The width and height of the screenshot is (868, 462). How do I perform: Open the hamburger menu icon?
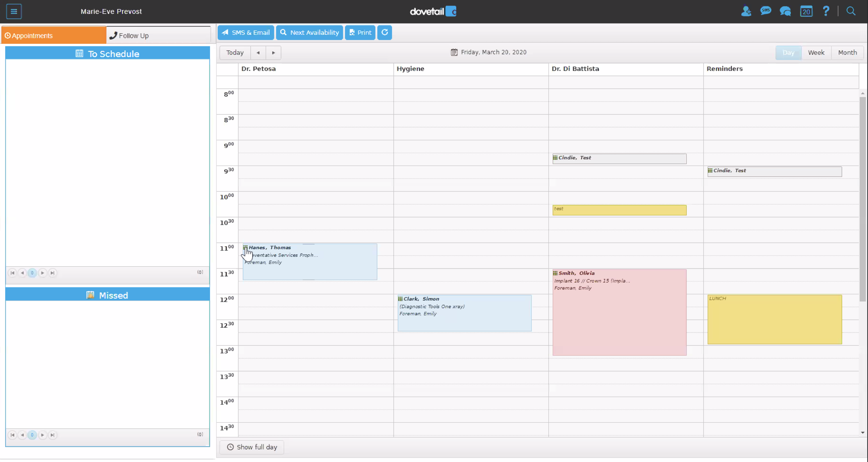click(x=14, y=11)
